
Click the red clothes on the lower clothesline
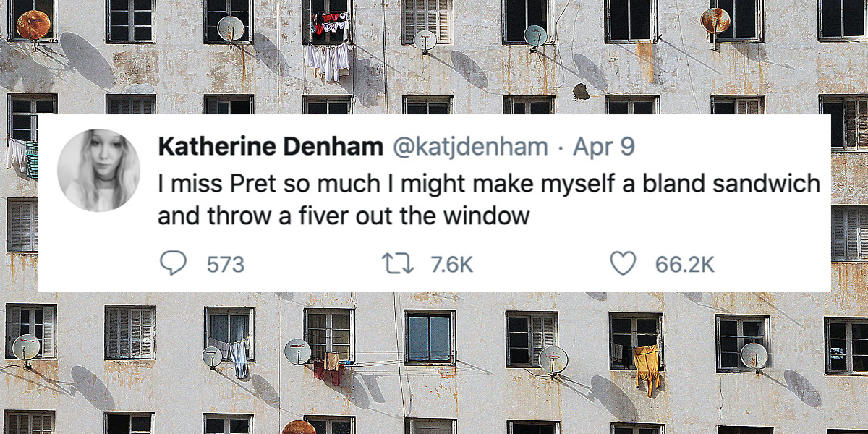point(328,372)
